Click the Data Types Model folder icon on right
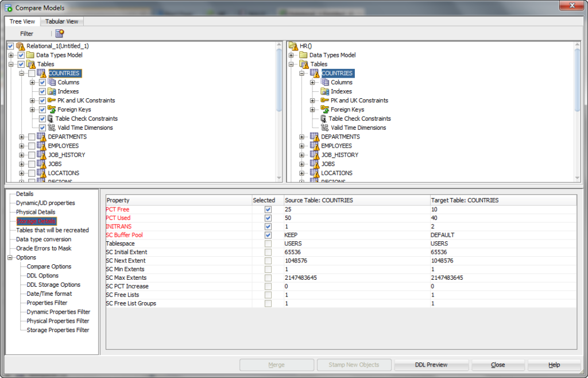 click(x=303, y=55)
